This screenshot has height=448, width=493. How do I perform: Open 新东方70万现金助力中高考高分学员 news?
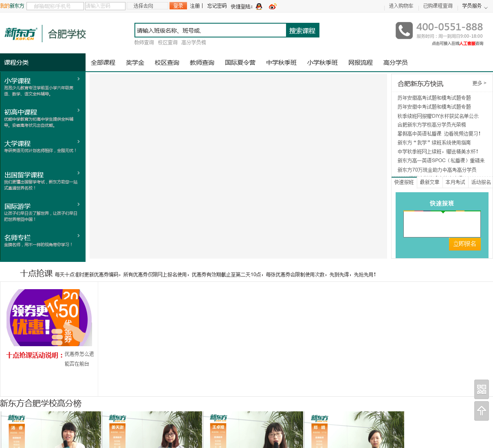click(437, 170)
